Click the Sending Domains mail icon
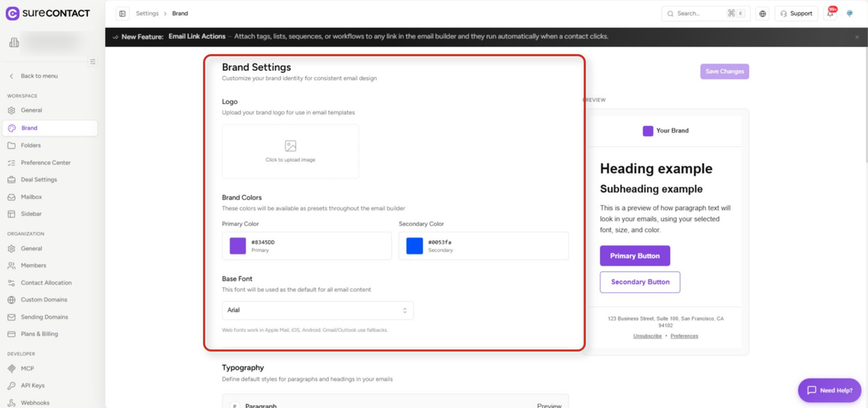The width and height of the screenshot is (868, 408). pos(12,317)
